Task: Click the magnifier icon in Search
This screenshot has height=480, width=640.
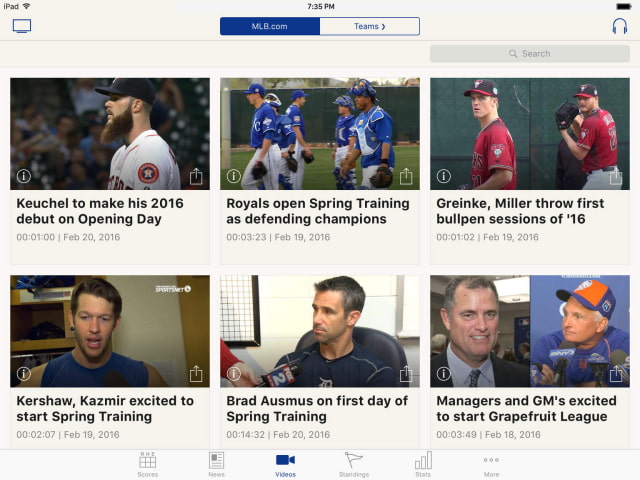Action: (x=513, y=53)
